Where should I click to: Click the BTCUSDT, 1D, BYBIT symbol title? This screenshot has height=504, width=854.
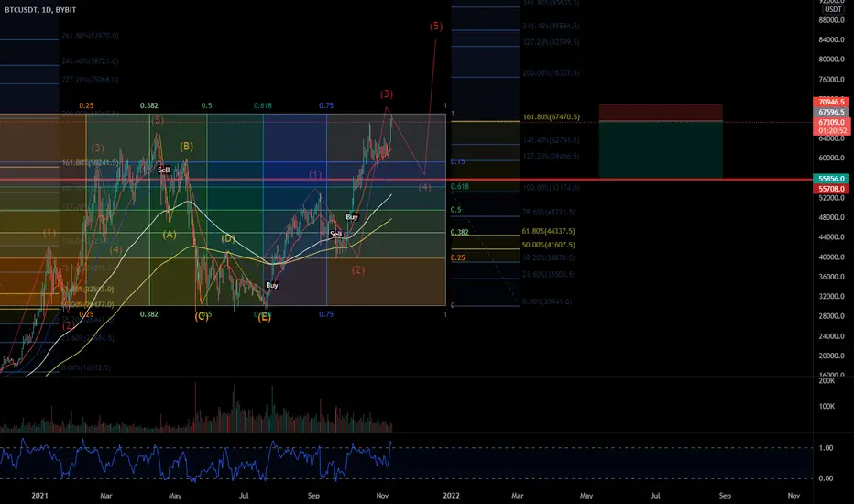pos(40,10)
